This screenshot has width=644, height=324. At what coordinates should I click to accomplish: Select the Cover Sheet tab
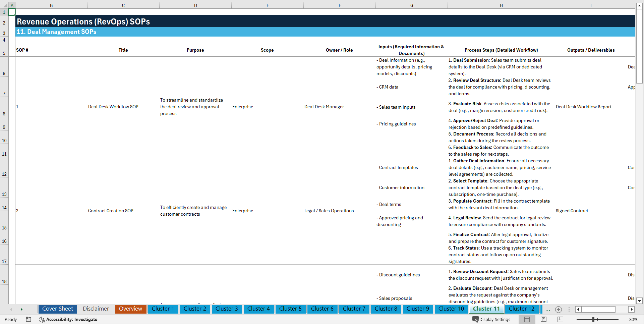(57, 309)
